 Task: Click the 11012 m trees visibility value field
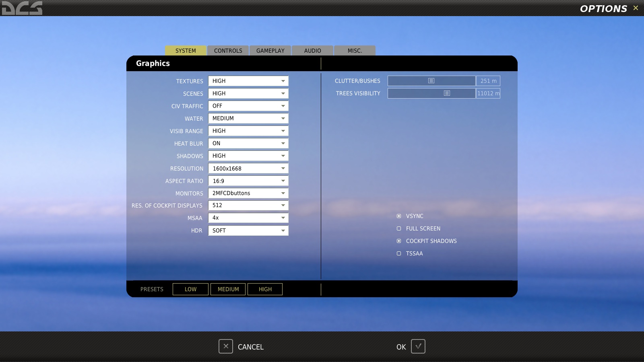point(488,93)
